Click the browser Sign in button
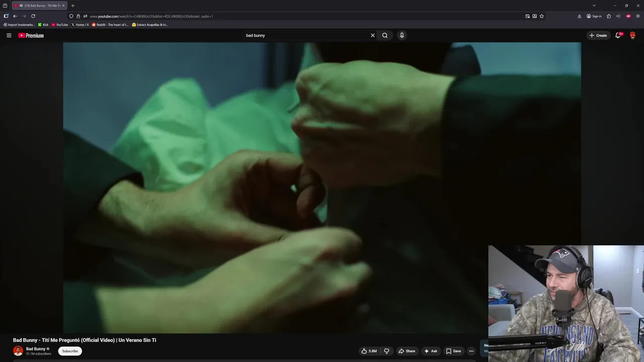 click(x=594, y=16)
